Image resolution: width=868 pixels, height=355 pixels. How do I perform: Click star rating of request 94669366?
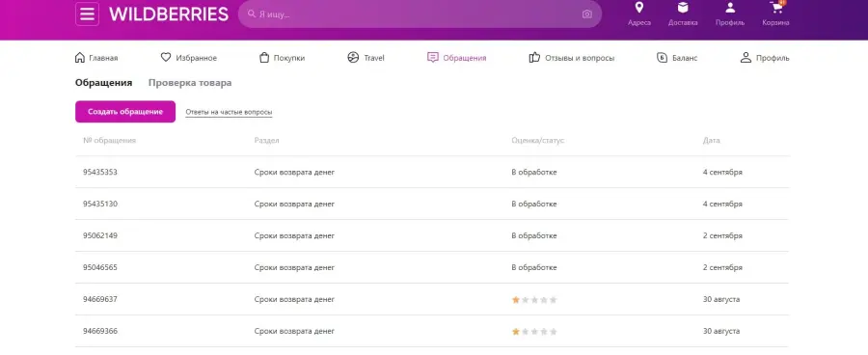534,332
